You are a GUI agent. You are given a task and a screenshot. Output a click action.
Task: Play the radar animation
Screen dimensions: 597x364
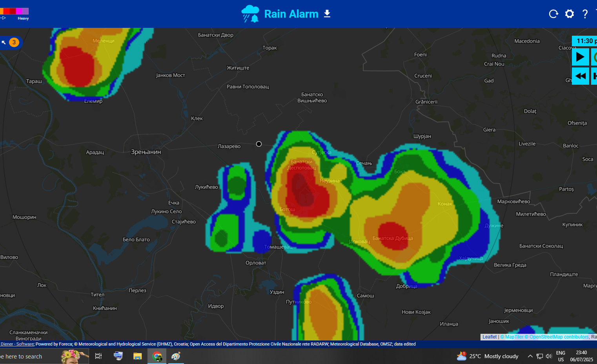pyautogui.click(x=580, y=57)
